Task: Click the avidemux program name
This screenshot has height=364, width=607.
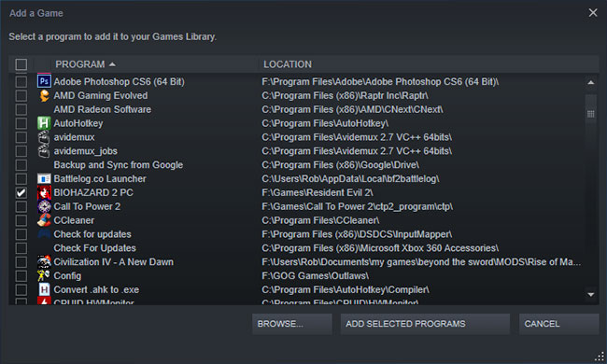Action: coord(74,137)
